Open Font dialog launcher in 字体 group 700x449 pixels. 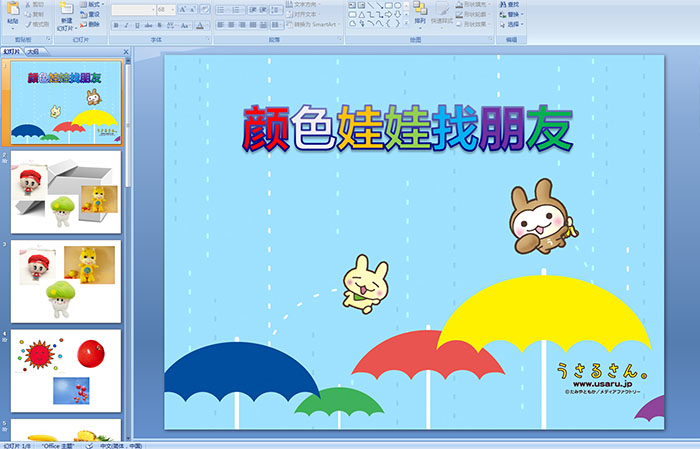coord(208,40)
